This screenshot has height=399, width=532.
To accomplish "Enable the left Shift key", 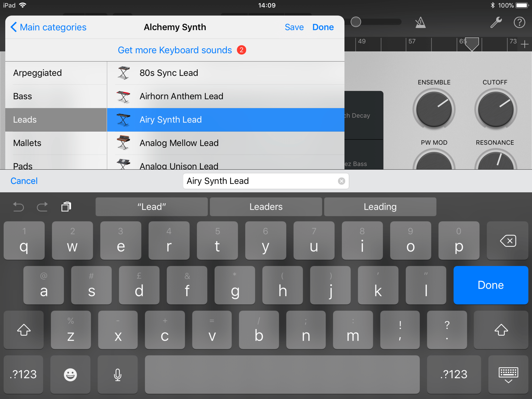I will (23, 330).
